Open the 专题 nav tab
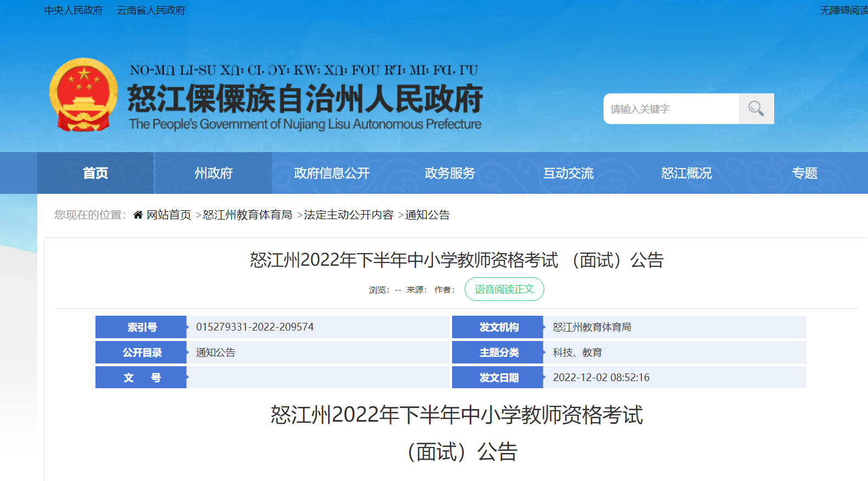Image resolution: width=868 pixels, height=481 pixels. point(804,173)
